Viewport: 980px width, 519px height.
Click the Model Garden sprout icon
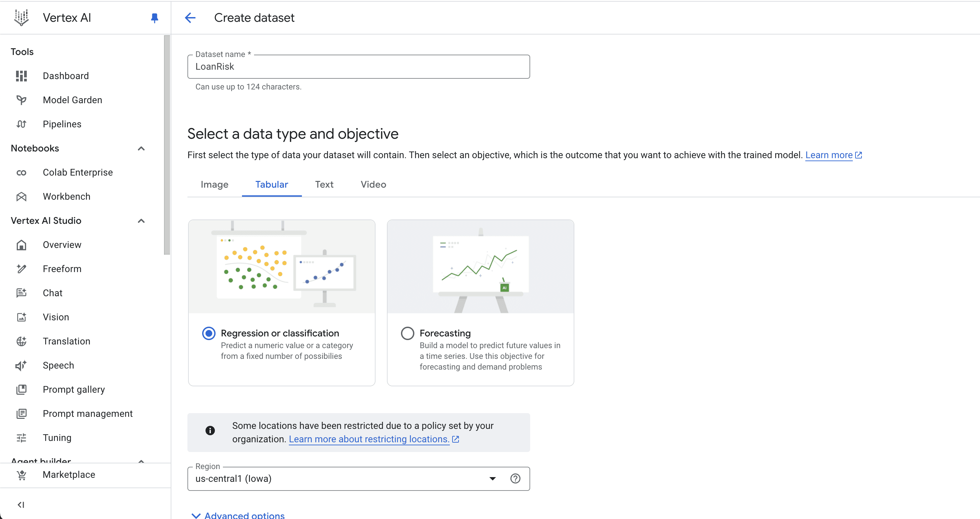[21, 100]
